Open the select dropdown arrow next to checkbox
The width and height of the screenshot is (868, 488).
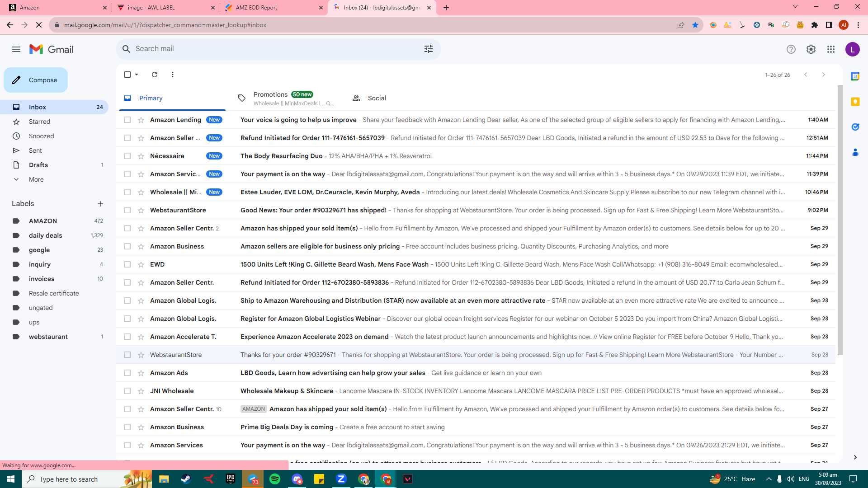pyautogui.click(x=137, y=75)
